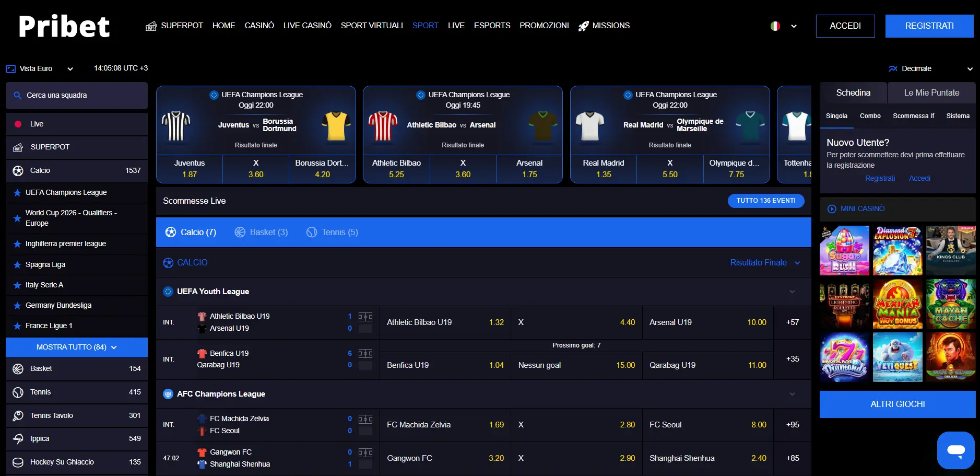
Task: Click the Cerca una squadra search field
Action: tap(77, 96)
